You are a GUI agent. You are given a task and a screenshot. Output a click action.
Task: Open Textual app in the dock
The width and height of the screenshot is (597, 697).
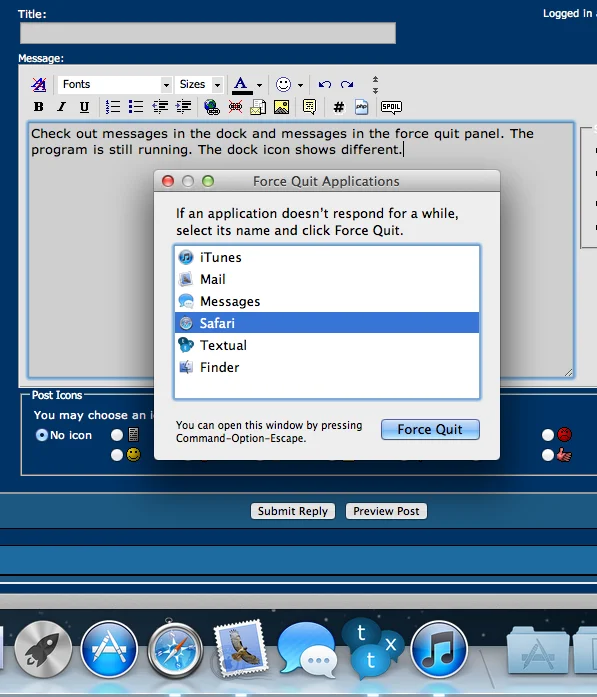tap(373, 649)
